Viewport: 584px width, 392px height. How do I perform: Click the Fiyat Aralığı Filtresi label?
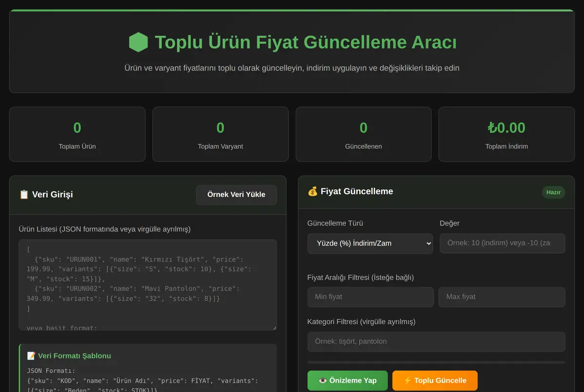[361, 277]
